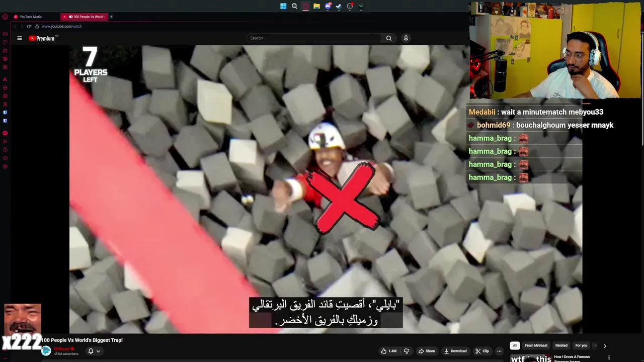Show more filter chips with arrow
644x362 pixels.
605,346
